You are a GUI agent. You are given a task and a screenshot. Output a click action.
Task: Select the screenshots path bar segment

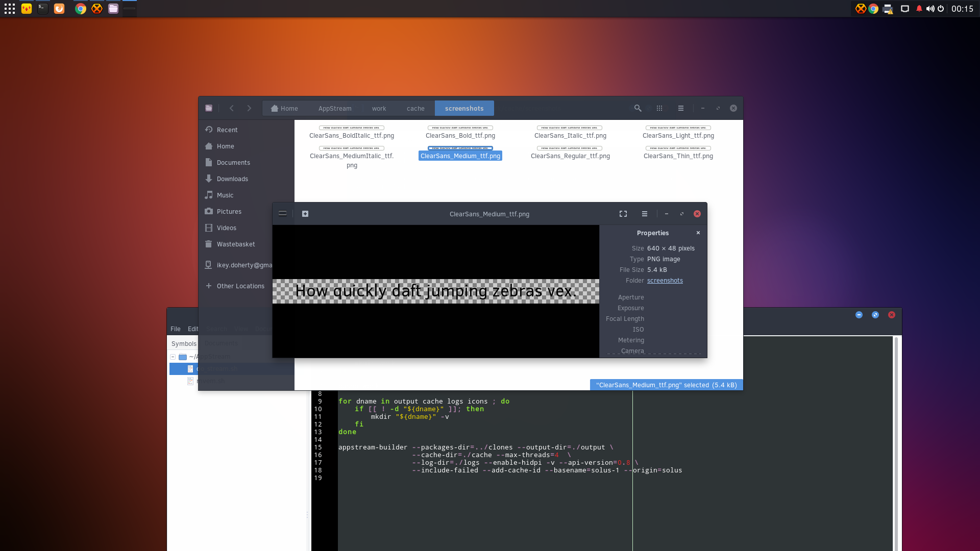464,108
